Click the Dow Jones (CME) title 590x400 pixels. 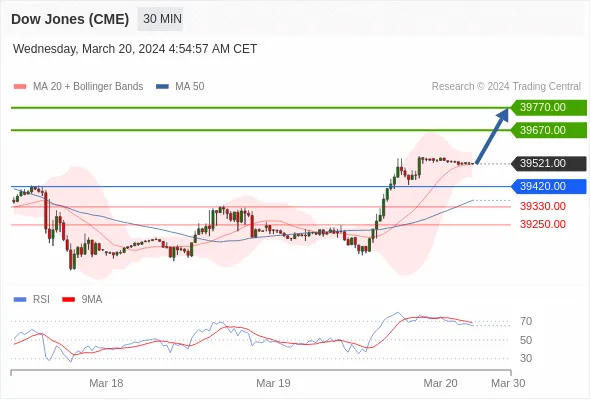70,19
